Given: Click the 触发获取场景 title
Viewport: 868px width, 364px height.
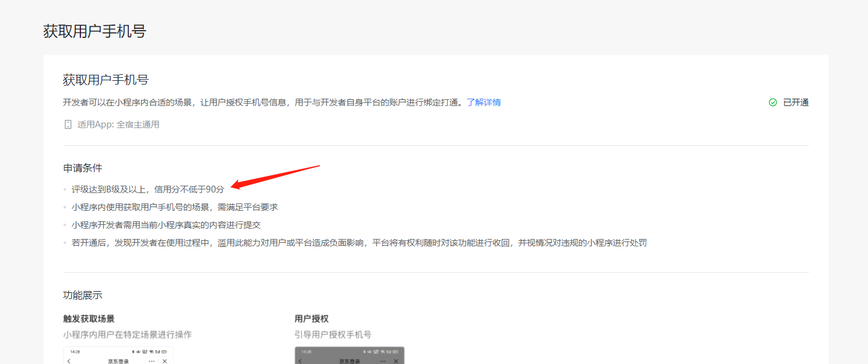Looking at the screenshot, I should pos(89,319).
